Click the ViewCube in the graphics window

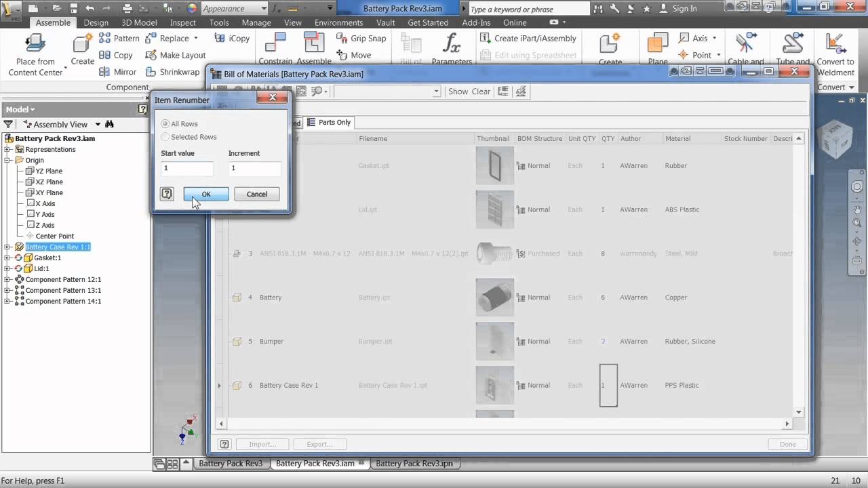pyautogui.click(x=835, y=141)
